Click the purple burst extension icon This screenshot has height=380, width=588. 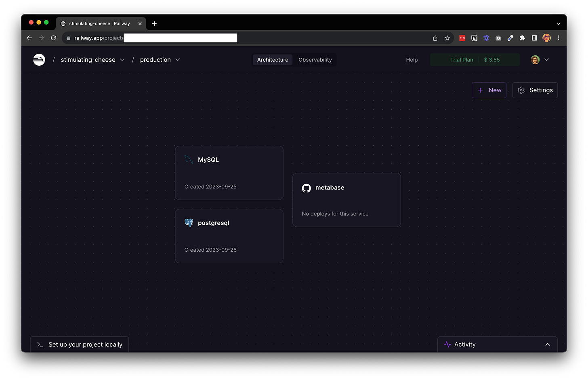(486, 38)
